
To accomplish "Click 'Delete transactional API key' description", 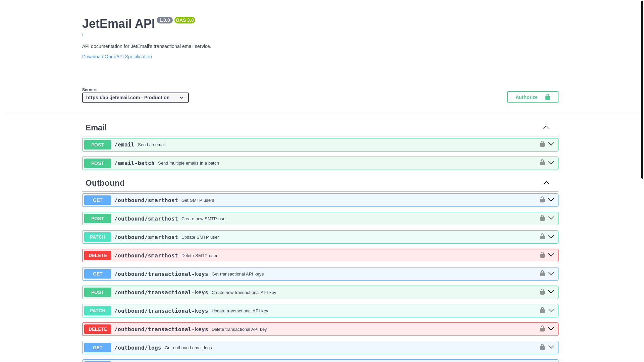I will click(239, 329).
